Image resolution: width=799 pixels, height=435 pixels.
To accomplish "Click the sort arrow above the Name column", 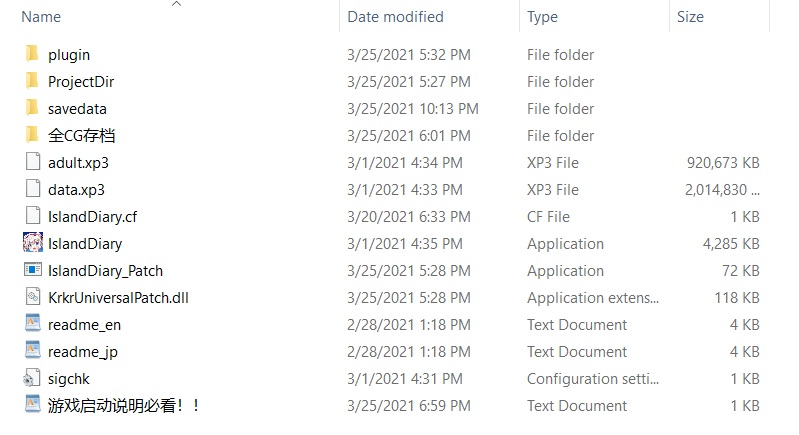I will [x=177, y=5].
